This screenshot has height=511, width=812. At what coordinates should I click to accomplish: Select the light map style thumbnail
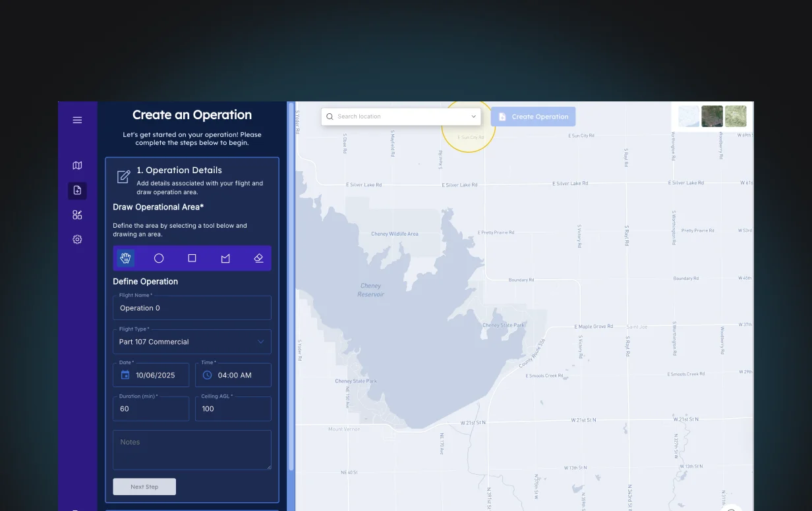pyautogui.click(x=689, y=117)
